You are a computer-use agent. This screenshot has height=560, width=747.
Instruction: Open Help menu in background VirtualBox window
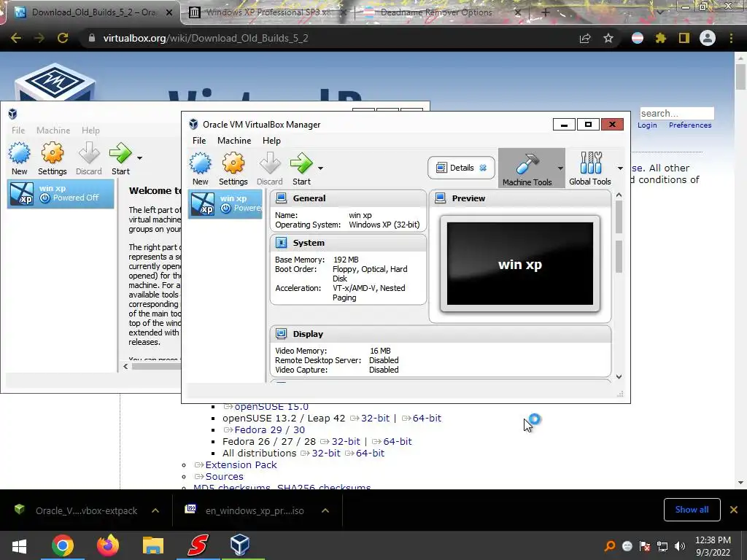[90, 130]
